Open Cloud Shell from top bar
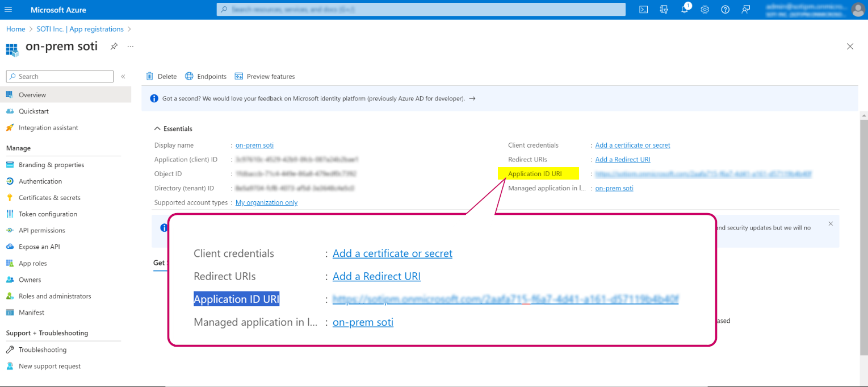Image resolution: width=868 pixels, height=387 pixels. point(644,10)
